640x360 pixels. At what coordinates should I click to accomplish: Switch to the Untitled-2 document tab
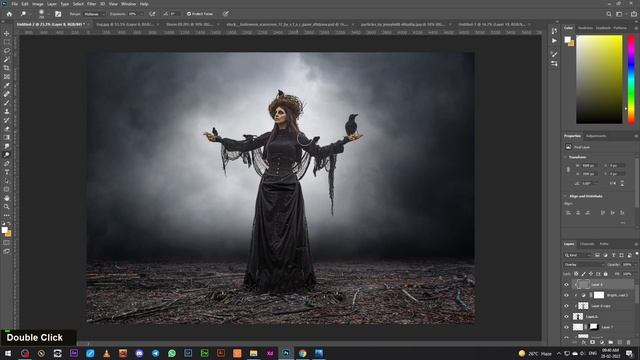50,24
